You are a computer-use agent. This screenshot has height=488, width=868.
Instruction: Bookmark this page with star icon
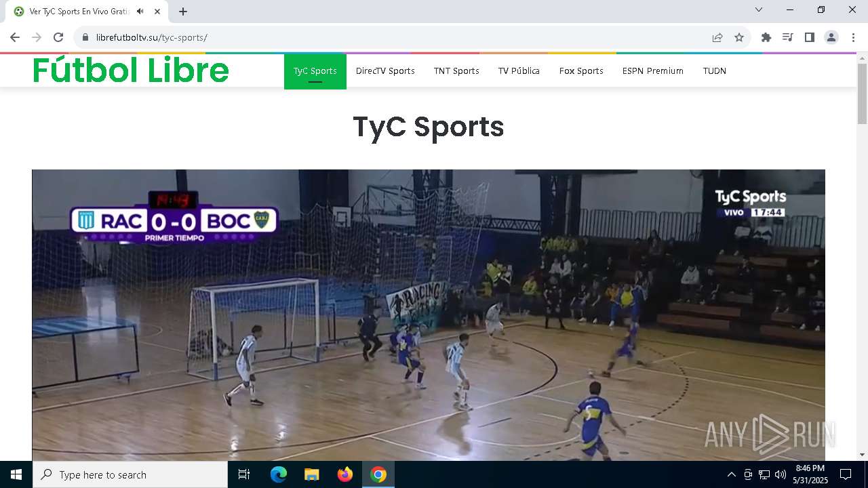pyautogui.click(x=739, y=37)
